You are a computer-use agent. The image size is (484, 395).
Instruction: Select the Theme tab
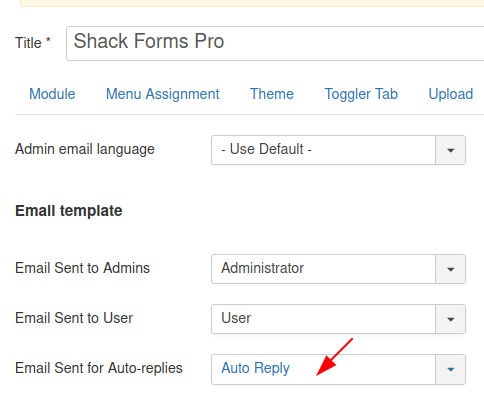pos(272,94)
